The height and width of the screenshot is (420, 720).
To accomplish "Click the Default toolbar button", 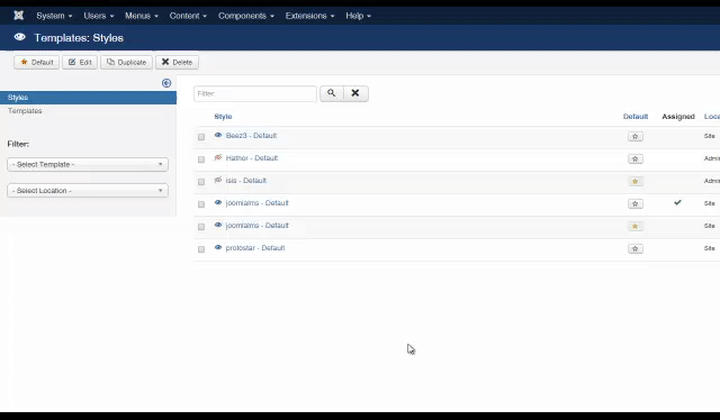I will coord(37,62).
